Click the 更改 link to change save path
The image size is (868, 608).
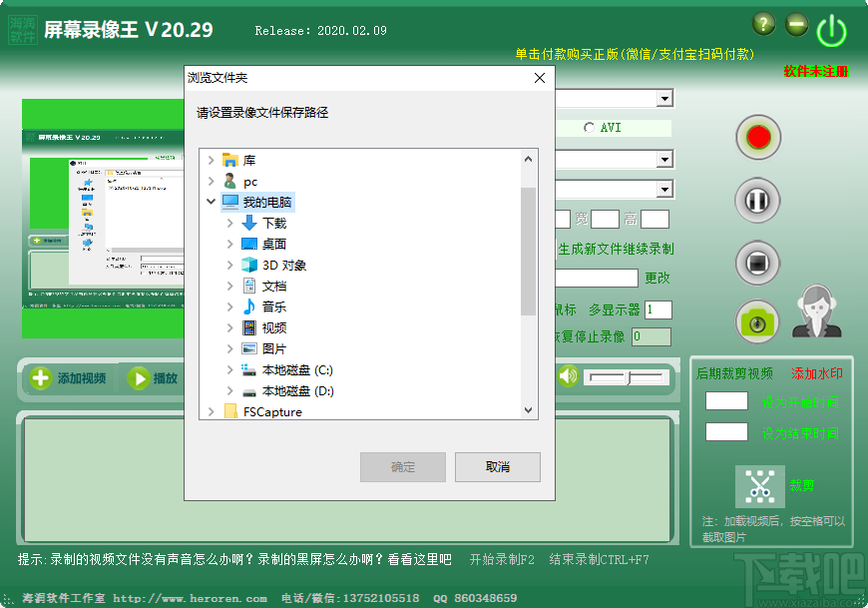656,280
